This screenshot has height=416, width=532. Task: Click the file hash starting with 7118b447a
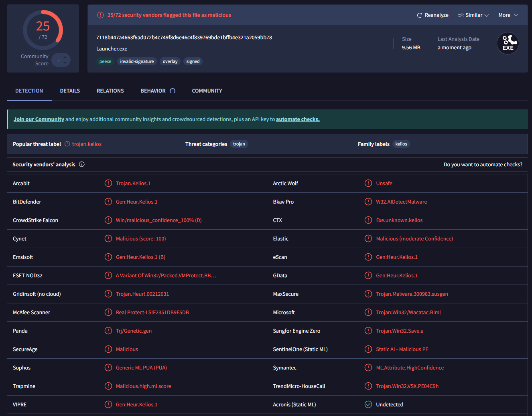point(184,37)
